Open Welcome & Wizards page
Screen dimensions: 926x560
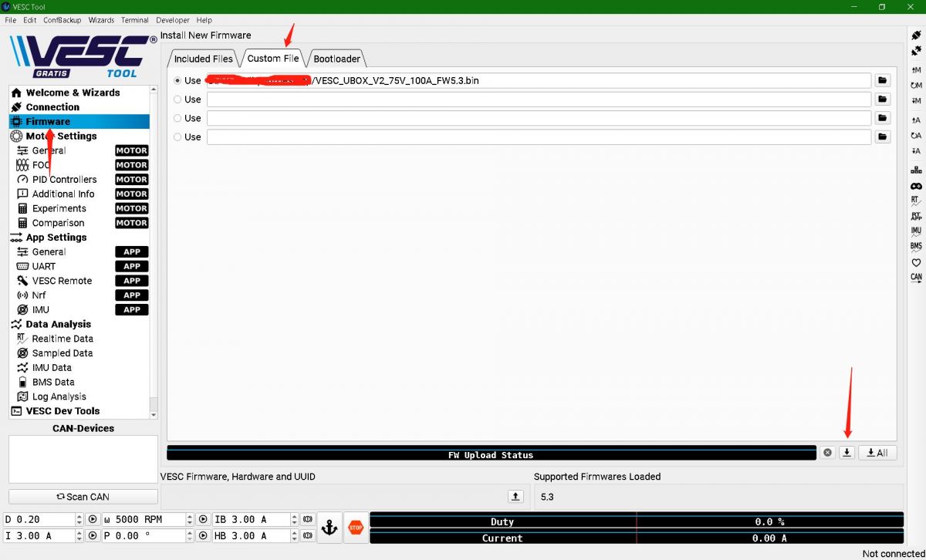73,93
